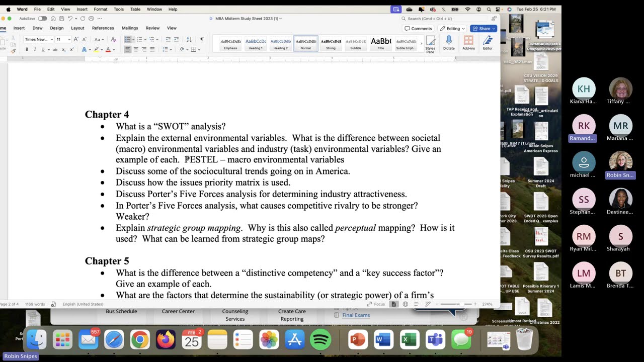The height and width of the screenshot is (362, 644).
Task: Open the Format menu in the menu bar
Action: click(x=101, y=9)
